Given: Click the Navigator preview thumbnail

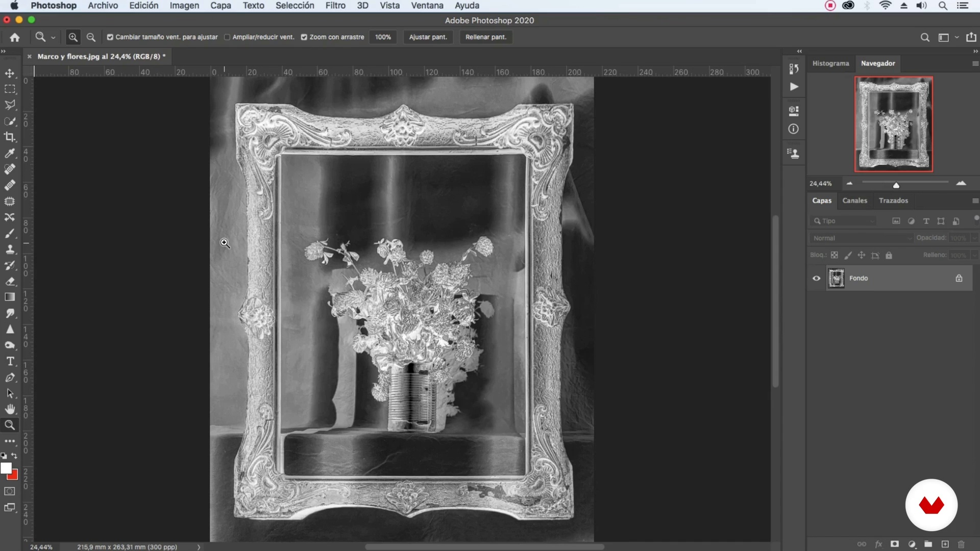Looking at the screenshot, I should pos(894,124).
